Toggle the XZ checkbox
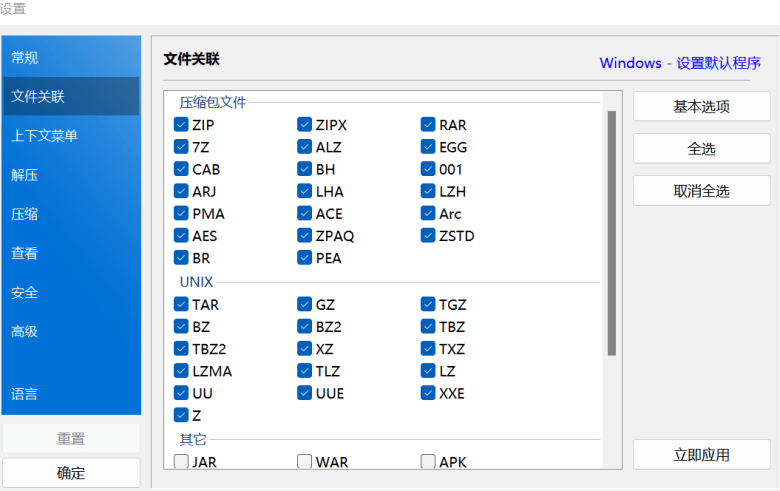Screen dimensions: 780x491 304,348
